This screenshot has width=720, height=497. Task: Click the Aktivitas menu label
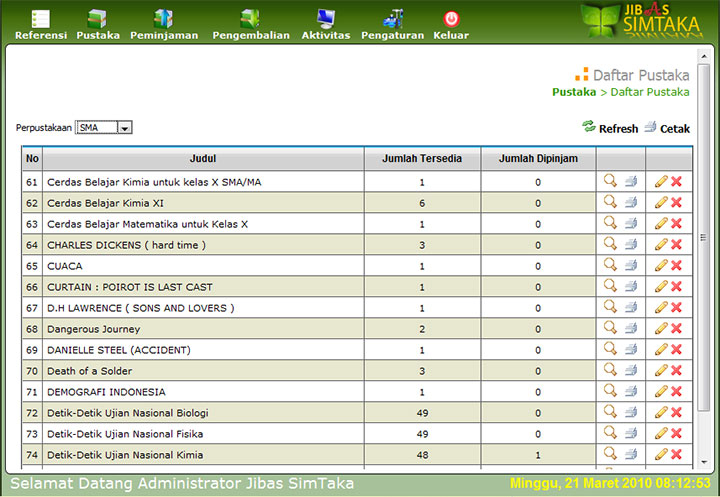(326, 35)
